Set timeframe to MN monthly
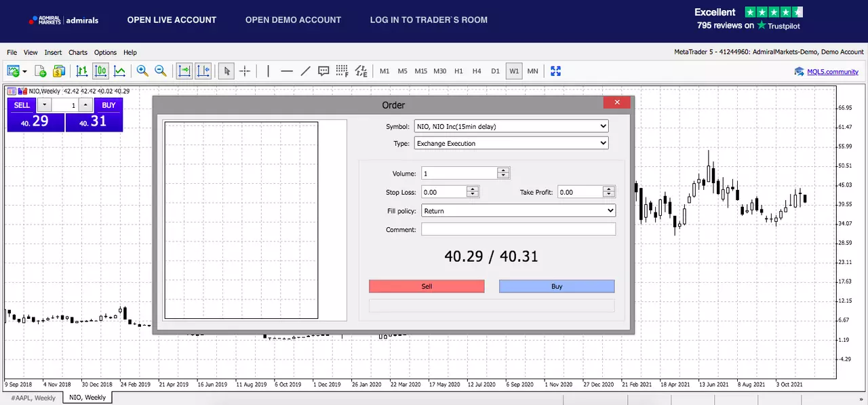 (532, 71)
